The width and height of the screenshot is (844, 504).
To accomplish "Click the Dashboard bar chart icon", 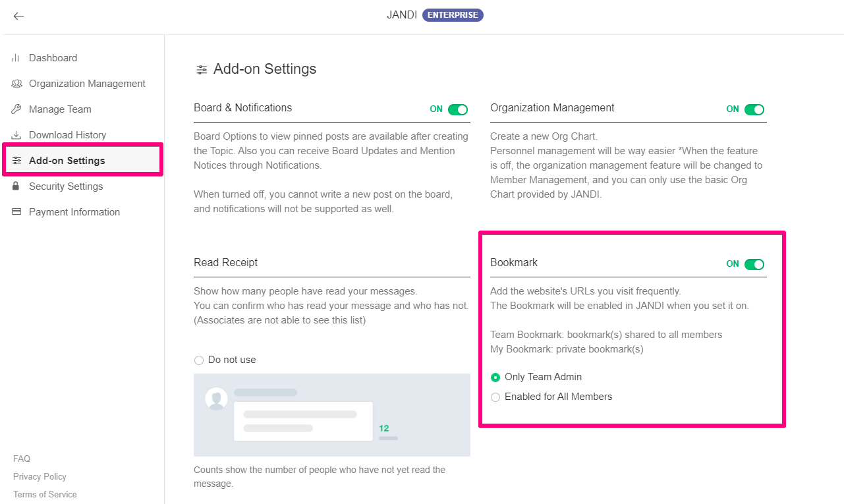I will point(16,58).
